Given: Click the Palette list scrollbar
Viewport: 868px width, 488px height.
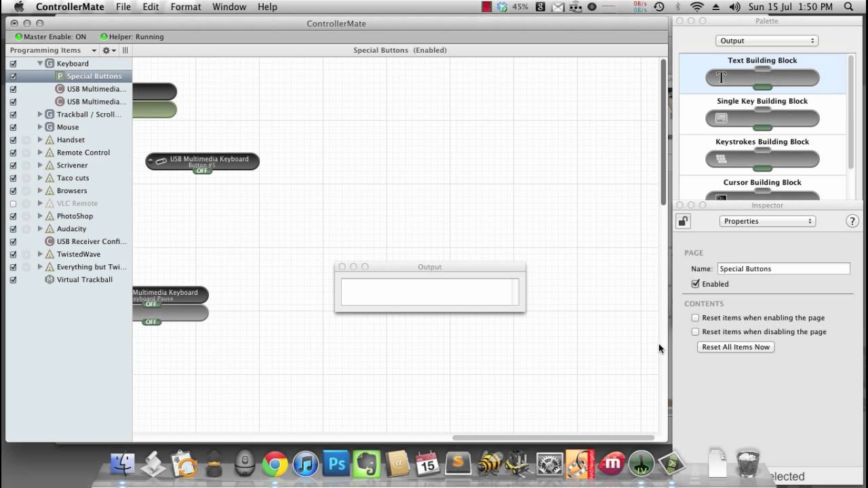Looking at the screenshot, I should 852,112.
